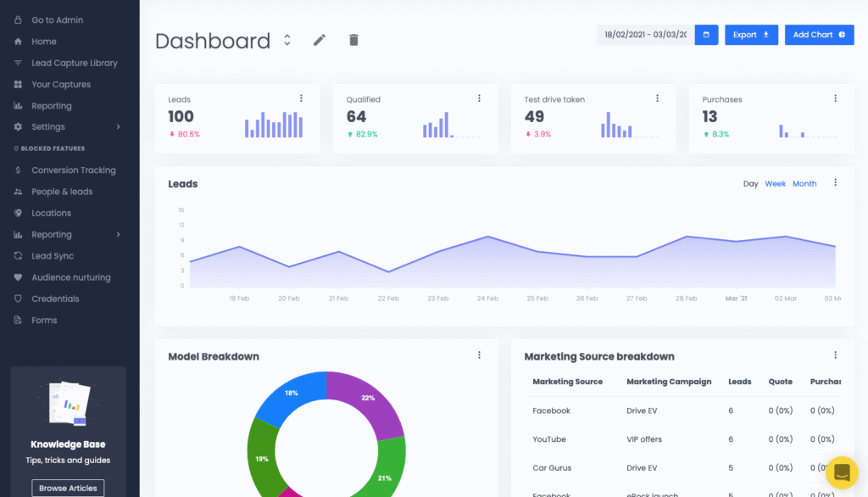Open the Model Breakdown options menu
Screen dimensions: 868x497
pyautogui.click(x=480, y=355)
